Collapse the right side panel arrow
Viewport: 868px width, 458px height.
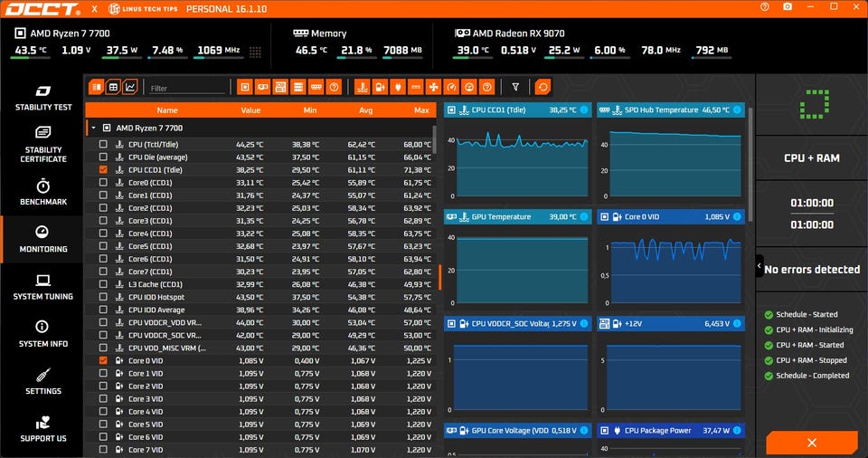point(759,266)
